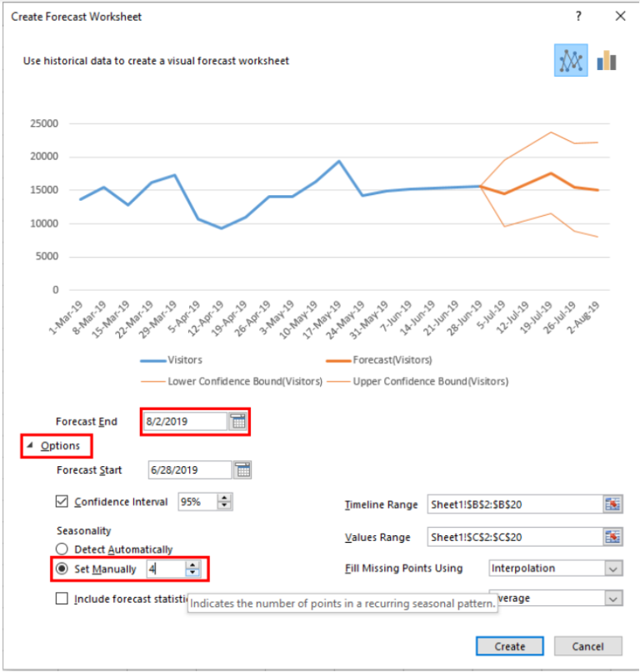Select the line chart type icon
640x672 pixels.
click(571, 61)
